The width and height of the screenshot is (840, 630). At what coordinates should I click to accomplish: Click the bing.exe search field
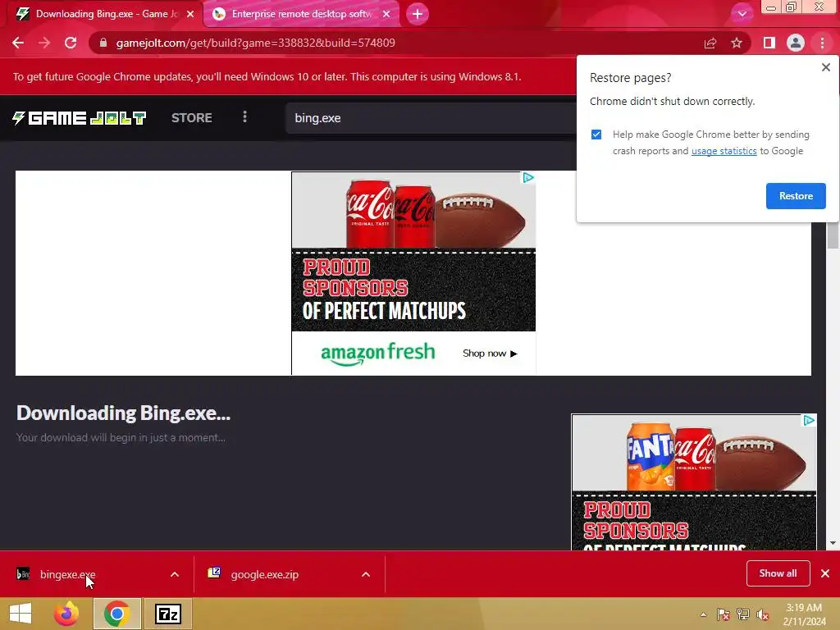coord(431,118)
